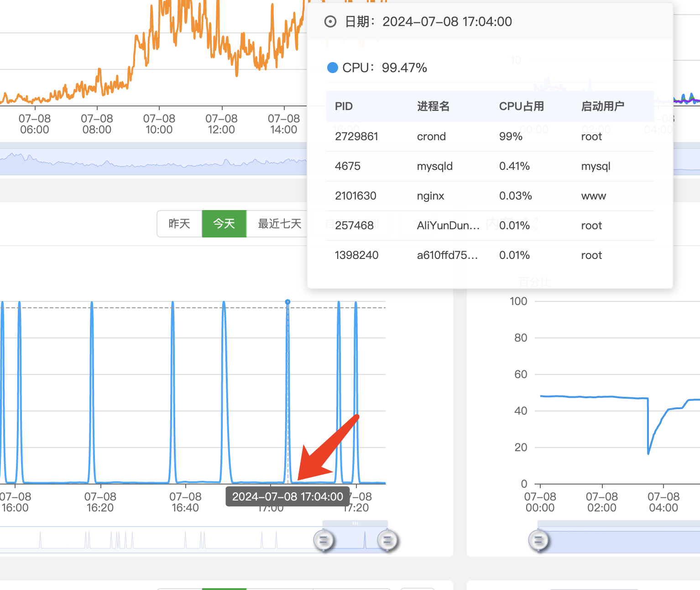Click the 07-08 12:00 axis label in top chart
700x590 pixels.
click(221, 124)
